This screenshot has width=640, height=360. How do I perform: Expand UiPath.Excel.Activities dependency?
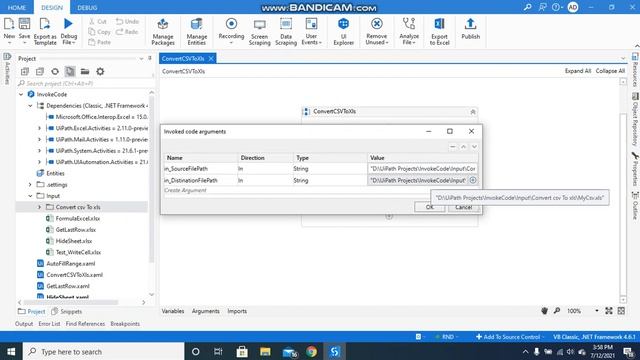(40, 128)
